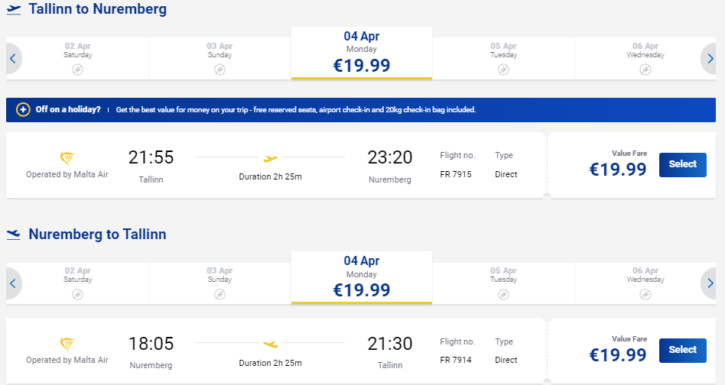Choose return 04 Apr Monday date tab

pos(362,278)
